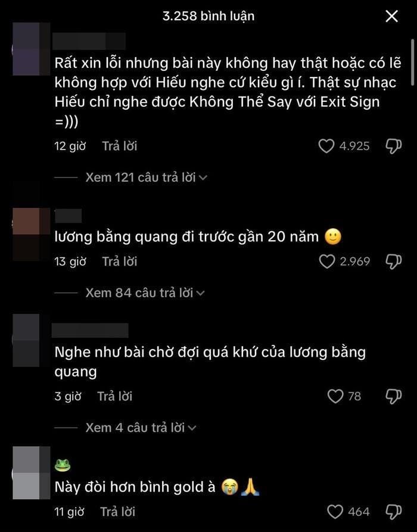Dislike the 'bình gold' comment
This screenshot has height=532, width=417.
394,512
